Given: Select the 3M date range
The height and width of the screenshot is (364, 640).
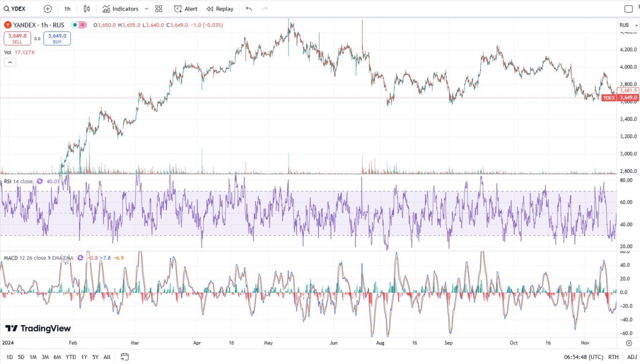Looking at the screenshot, I should pyautogui.click(x=45, y=357).
